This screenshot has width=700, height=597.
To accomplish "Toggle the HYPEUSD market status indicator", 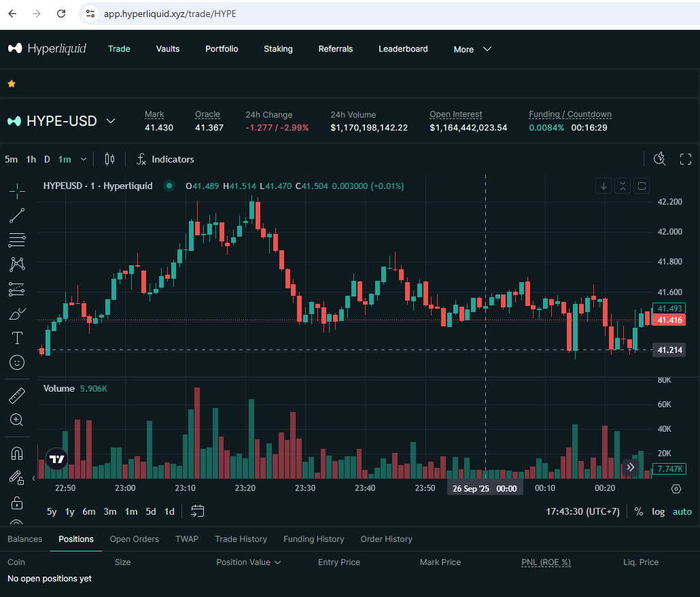I will [169, 186].
